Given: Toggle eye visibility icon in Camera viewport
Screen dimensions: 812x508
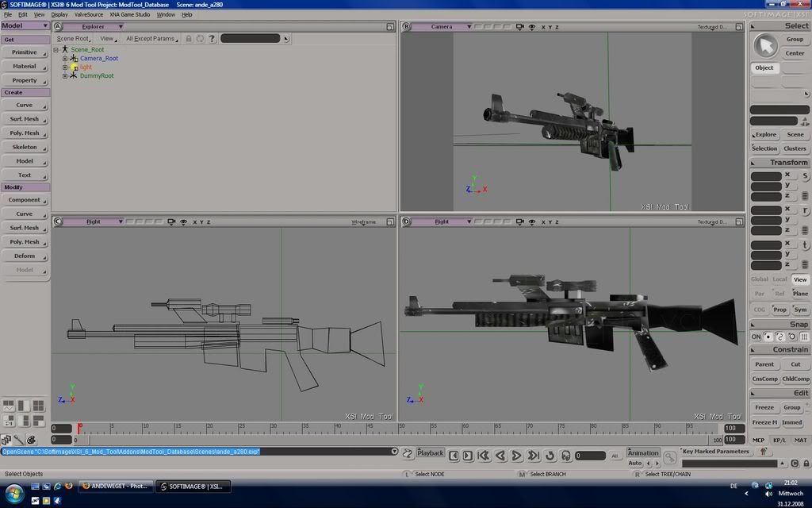Looking at the screenshot, I should click(x=532, y=26).
